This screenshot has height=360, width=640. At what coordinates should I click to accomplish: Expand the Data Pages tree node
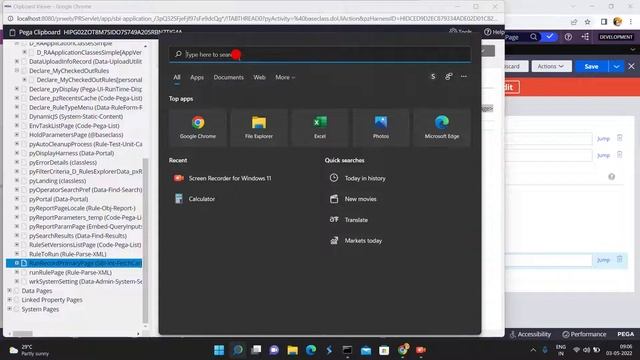[9, 291]
